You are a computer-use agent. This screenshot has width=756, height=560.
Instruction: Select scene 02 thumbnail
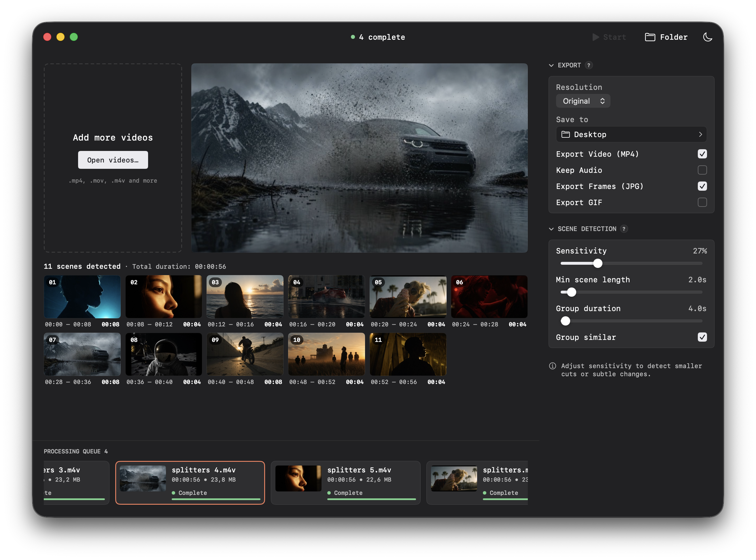tap(163, 297)
